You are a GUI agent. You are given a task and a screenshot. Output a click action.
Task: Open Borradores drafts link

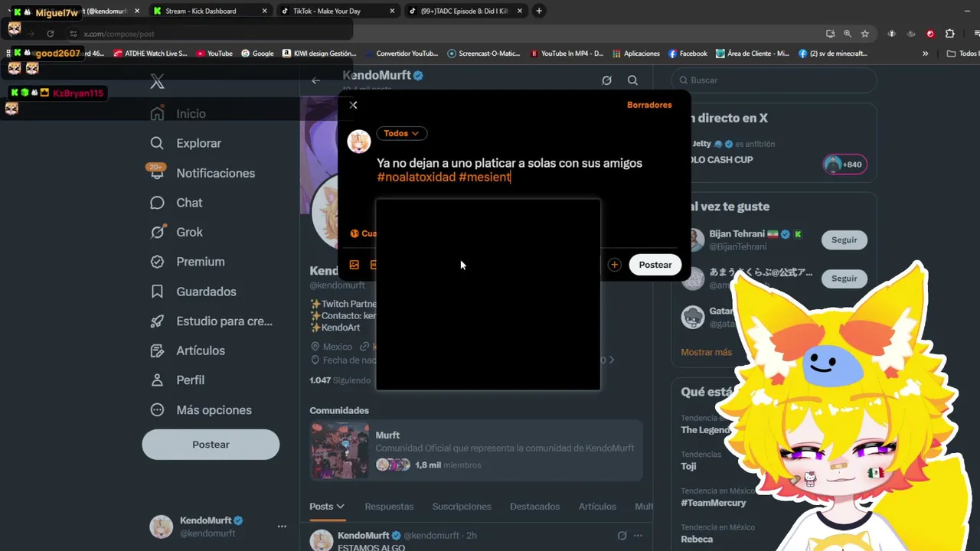coord(649,105)
